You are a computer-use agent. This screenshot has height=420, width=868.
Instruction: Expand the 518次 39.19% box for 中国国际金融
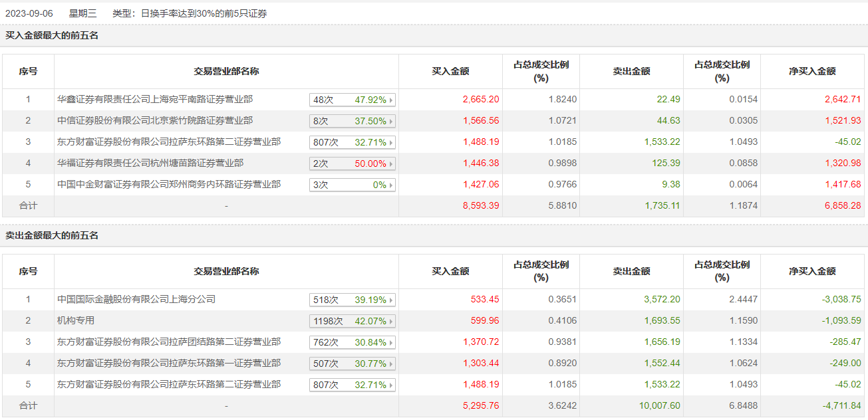click(x=353, y=300)
